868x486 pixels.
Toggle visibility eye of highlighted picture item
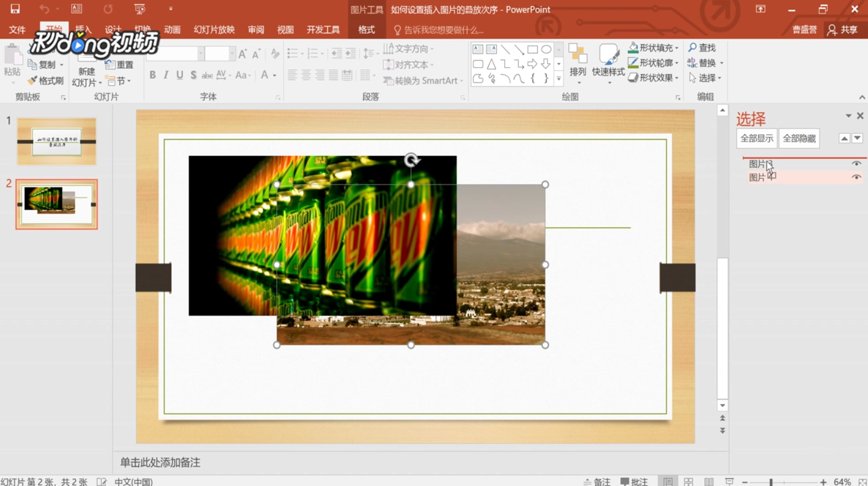[856, 177]
